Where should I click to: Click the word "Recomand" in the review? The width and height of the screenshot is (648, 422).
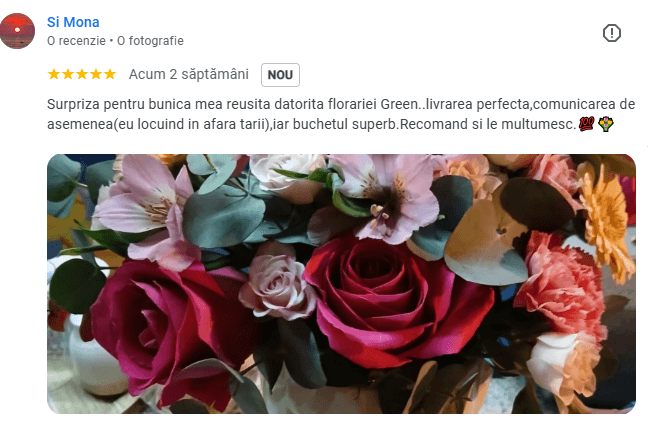click(434, 124)
